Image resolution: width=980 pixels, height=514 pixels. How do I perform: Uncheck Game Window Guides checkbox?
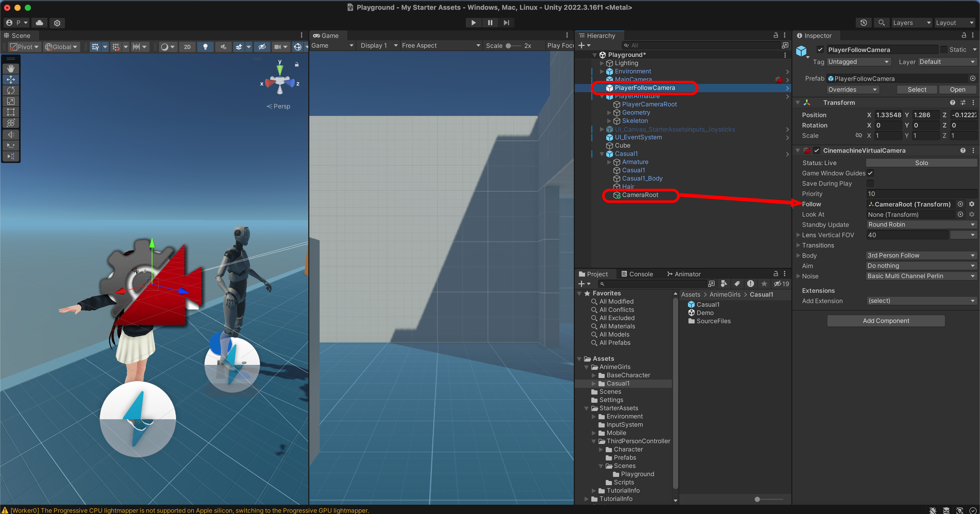tap(870, 173)
